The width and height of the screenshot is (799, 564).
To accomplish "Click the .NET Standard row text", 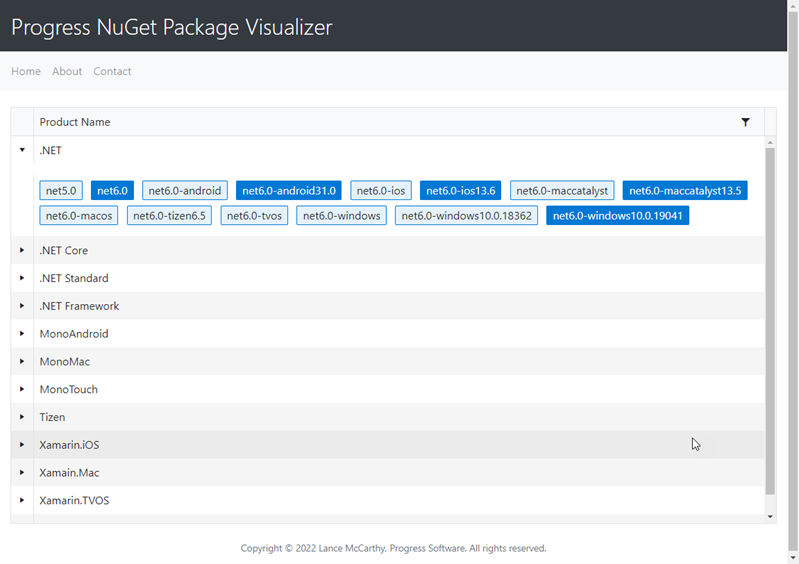I will pos(74,278).
